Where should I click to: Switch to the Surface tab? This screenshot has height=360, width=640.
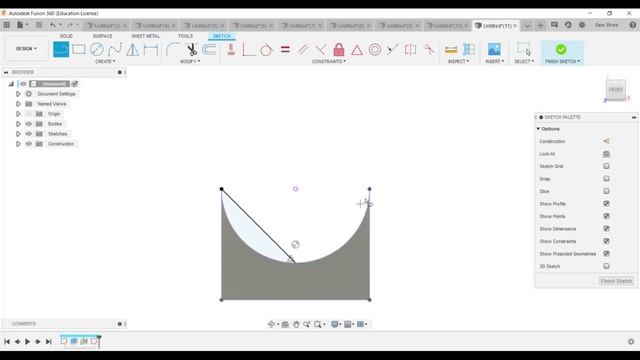tap(102, 36)
